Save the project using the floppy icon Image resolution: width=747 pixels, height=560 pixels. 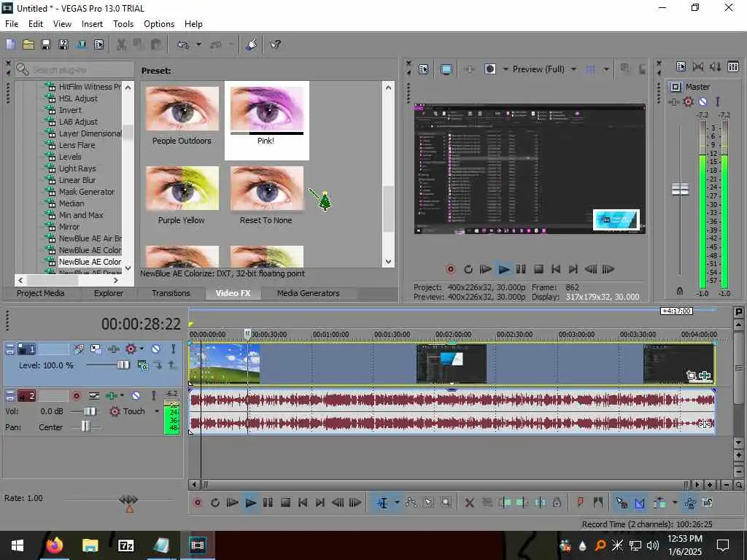pos(46,44)
